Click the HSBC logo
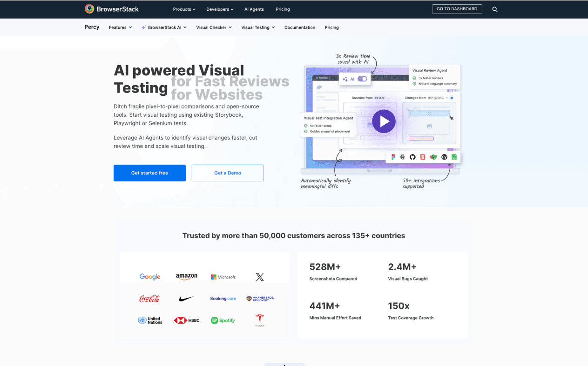Screen dimensions: 588x366 [x=187, y=320]
